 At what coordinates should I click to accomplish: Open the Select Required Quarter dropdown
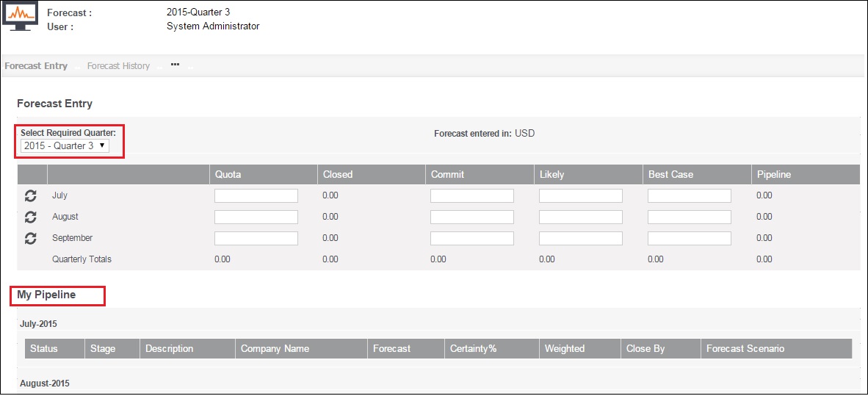tap(65, 145)
